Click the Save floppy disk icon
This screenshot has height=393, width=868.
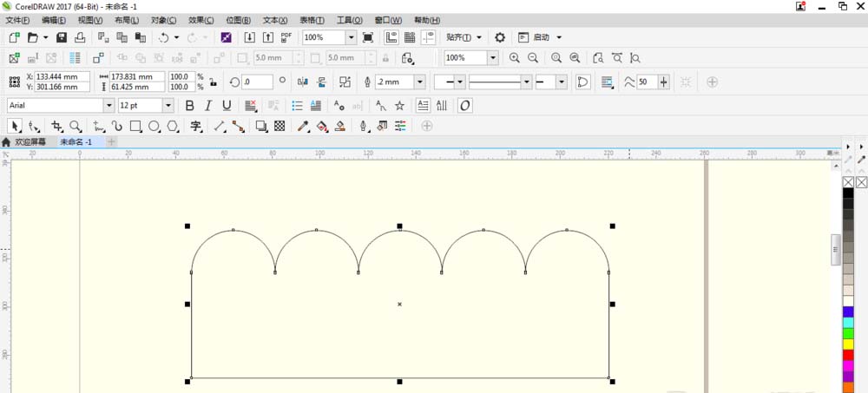click(x=62, y=37)
